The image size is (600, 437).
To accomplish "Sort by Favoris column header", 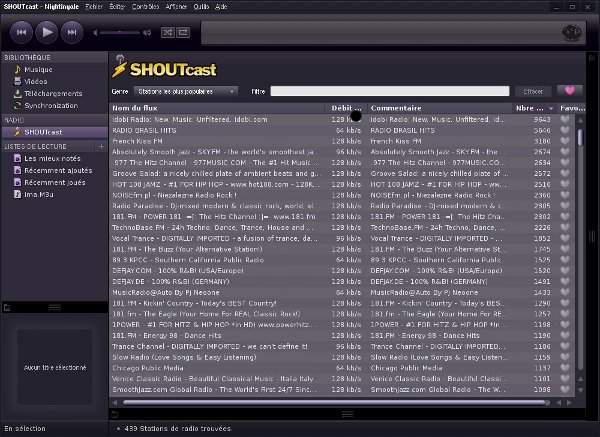I will pos(572,108).
